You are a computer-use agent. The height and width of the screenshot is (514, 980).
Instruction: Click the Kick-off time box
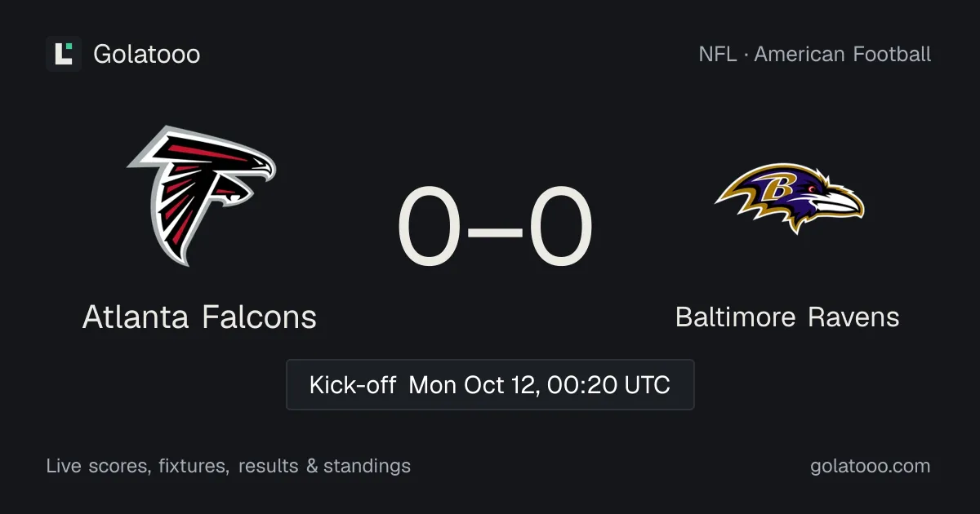(490, 384)
